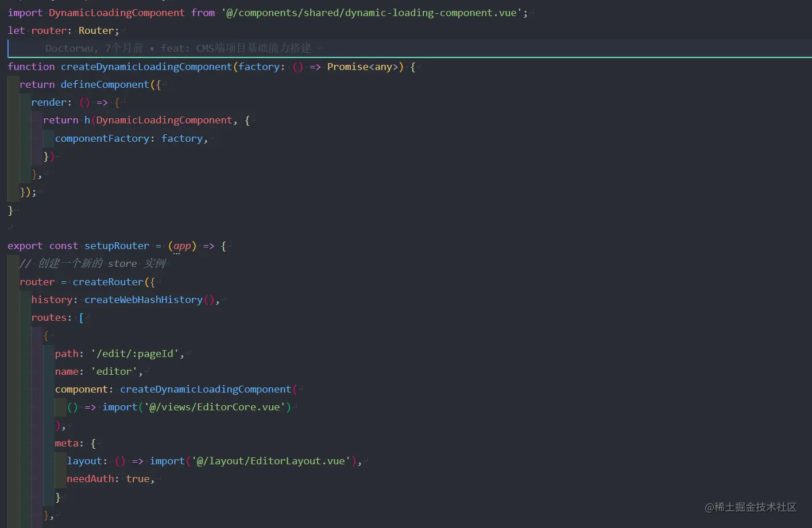This screenshot has width=812, height=528.
Task: Click the '@/views/EditorCore.vue' import string
Action: coord(215,407)
